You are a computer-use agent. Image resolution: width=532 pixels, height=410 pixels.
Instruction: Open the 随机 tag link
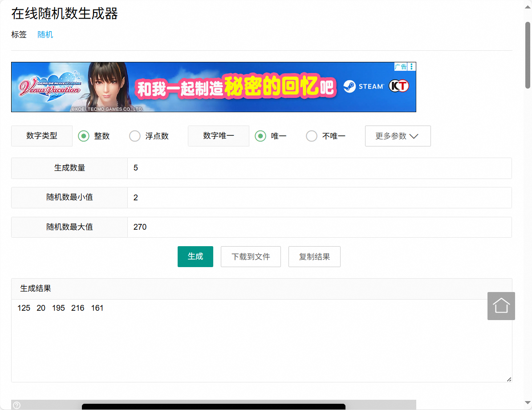45,35
